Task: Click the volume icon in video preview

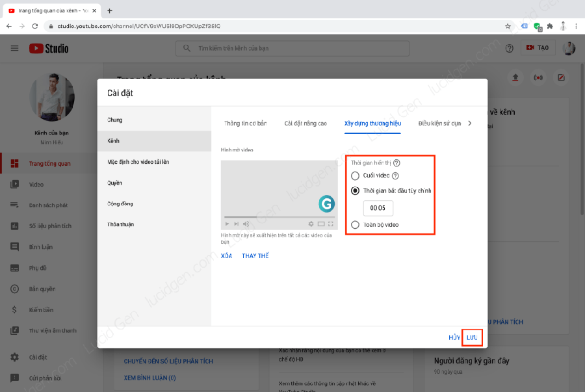Action: (246, 224)
